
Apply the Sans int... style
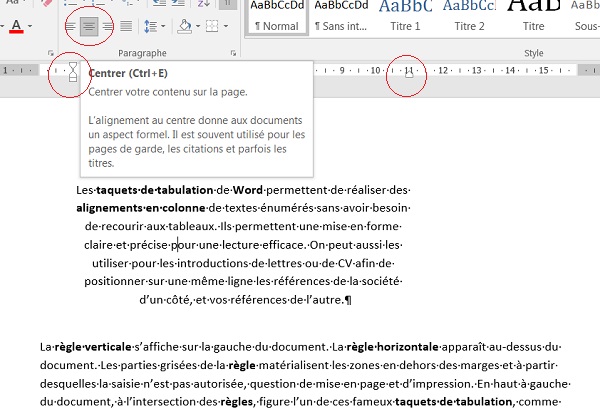[x=341, y=17]
